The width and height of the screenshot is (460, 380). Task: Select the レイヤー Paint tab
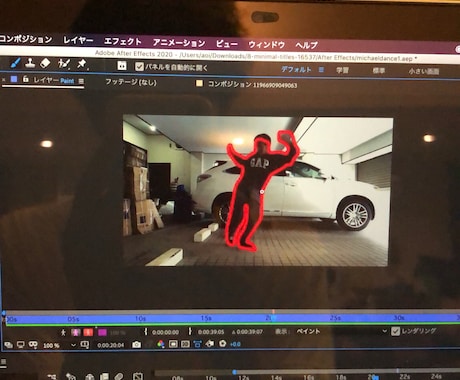click(x=54, y=80)
